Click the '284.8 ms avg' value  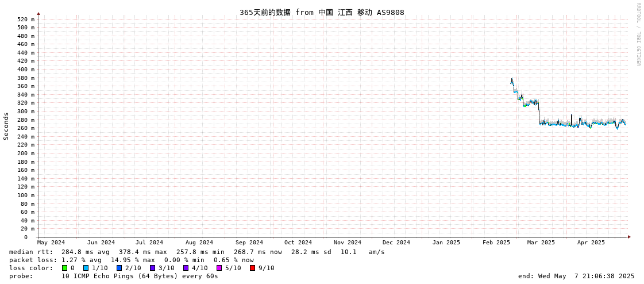click(x=84, y=252)
